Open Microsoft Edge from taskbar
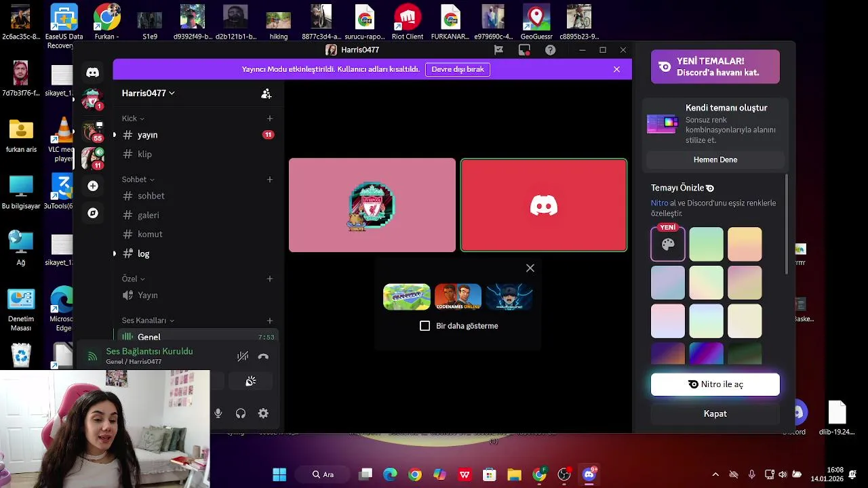 [x=390, y=474]
